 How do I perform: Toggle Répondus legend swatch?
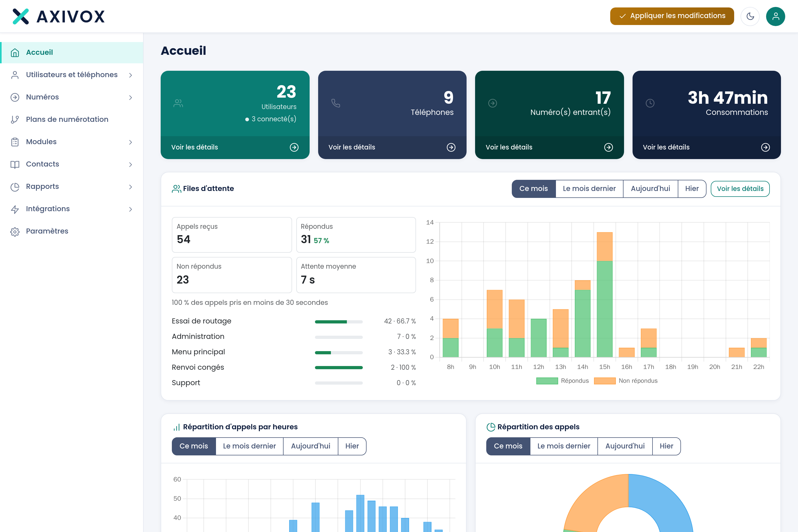pos(547,381)
